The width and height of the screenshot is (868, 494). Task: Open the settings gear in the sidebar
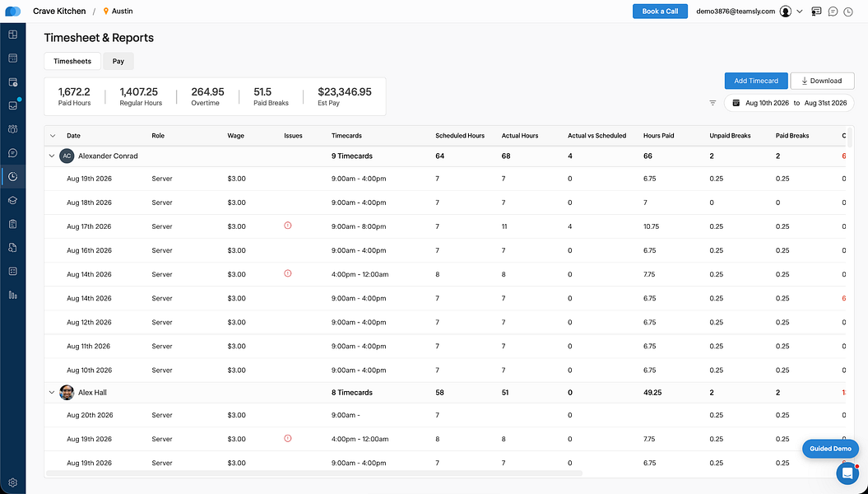pos(12,482)
